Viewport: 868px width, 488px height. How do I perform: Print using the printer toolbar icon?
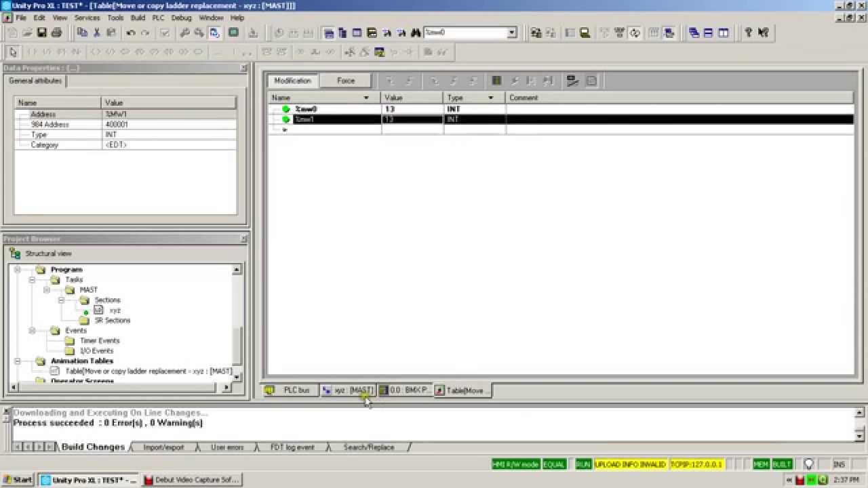pos(56,33)
